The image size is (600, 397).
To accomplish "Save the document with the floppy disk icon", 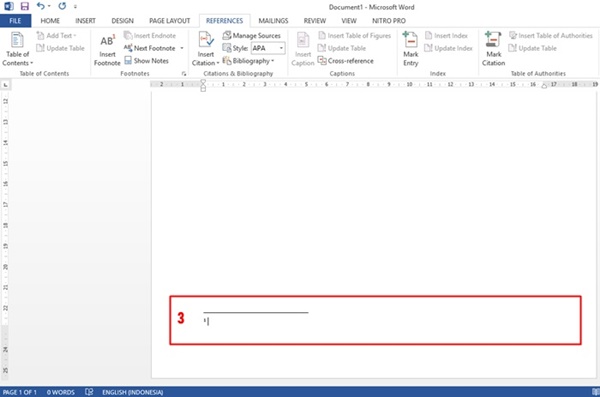I will 25,6.
